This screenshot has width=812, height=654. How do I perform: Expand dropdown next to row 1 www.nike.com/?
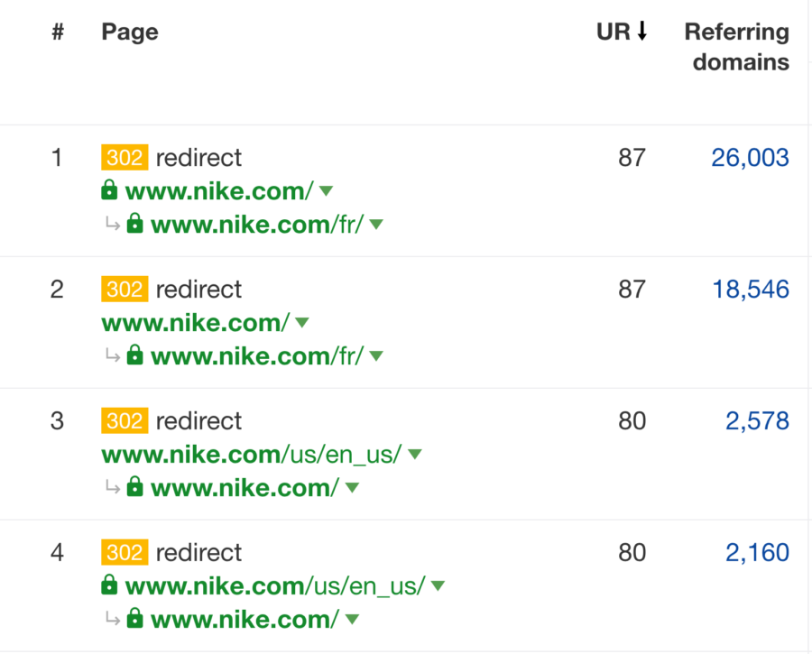coord(327,191)
